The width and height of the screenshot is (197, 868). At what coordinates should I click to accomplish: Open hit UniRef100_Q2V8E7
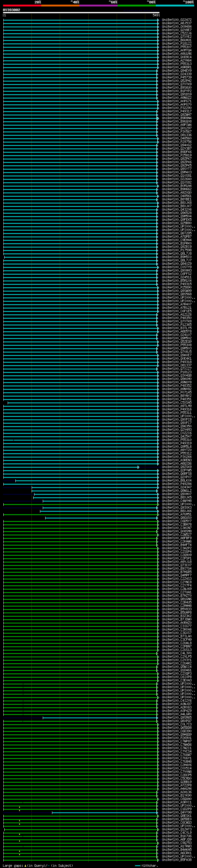(x=177, y=30)
